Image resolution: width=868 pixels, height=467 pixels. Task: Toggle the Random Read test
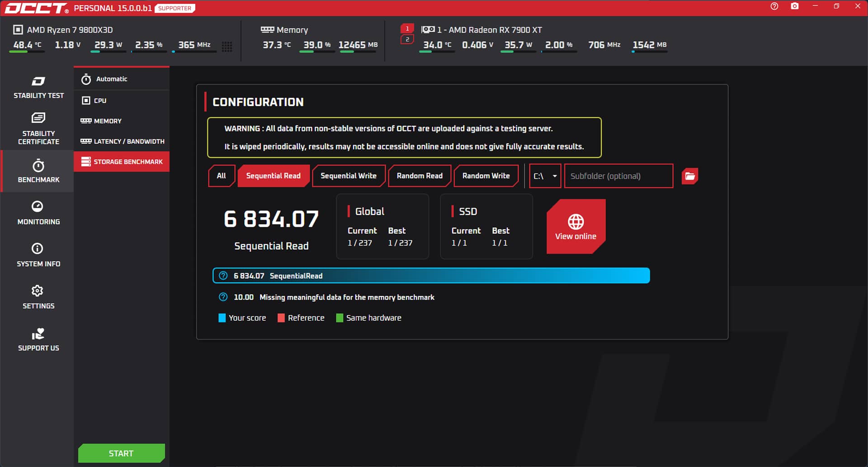pyautogui.click(x=419, y=176)
